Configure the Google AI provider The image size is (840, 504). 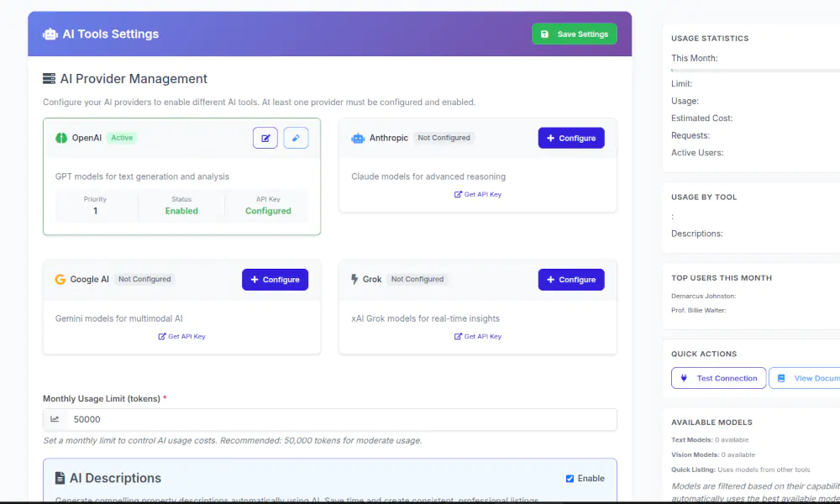point(275,279)
